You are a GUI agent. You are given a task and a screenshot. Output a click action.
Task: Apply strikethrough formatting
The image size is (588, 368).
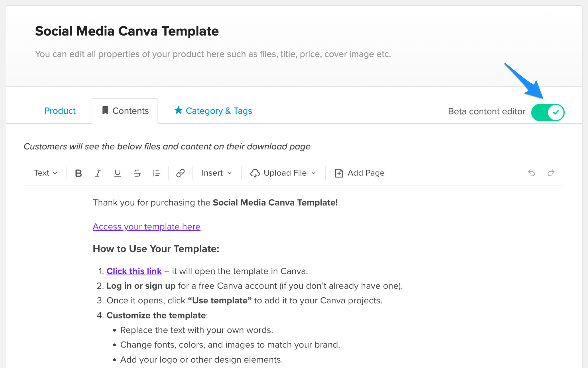click(x=137, y=173)
